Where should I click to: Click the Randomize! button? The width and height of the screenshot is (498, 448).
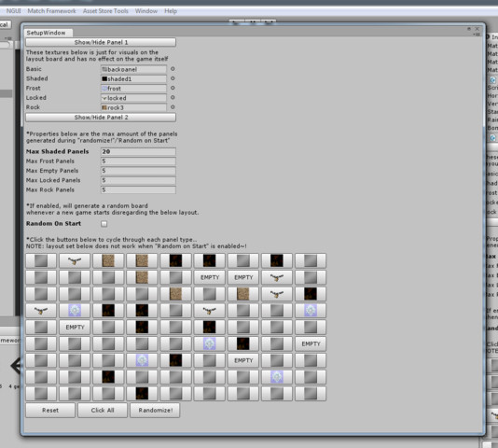(x=155, y=410)
